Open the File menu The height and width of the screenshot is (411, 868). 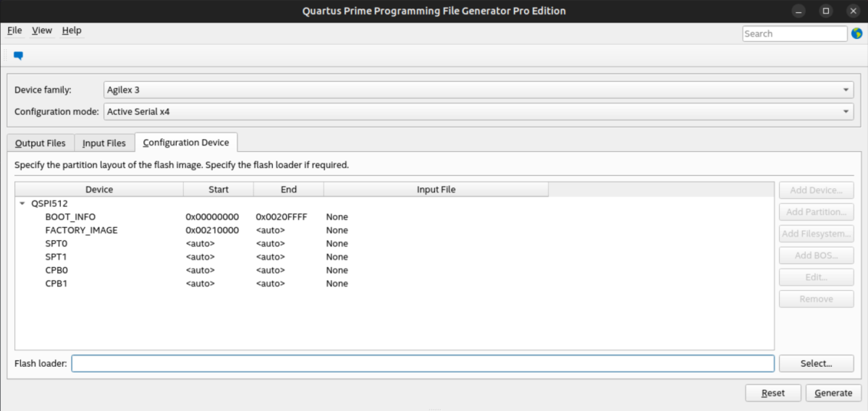point(14,30)
